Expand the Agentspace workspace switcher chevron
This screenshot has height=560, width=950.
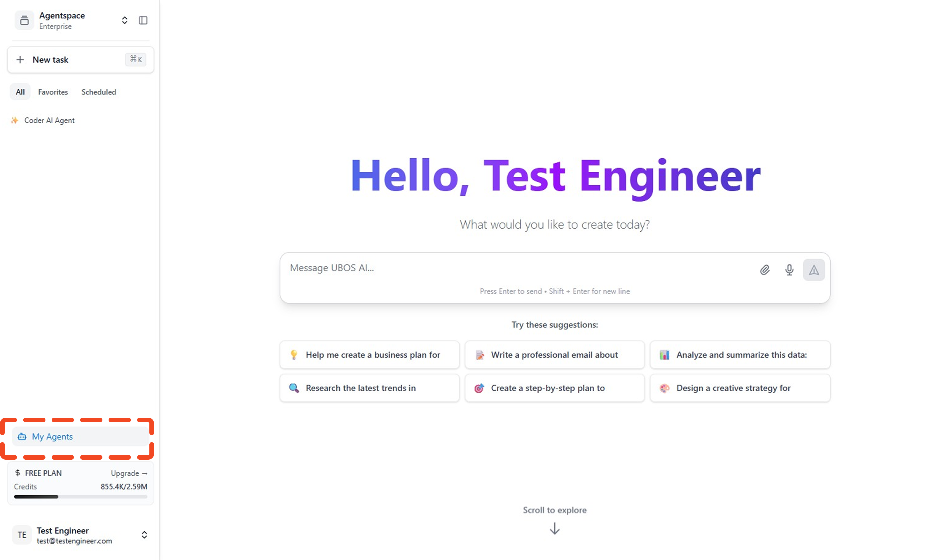tap(125, 20)
